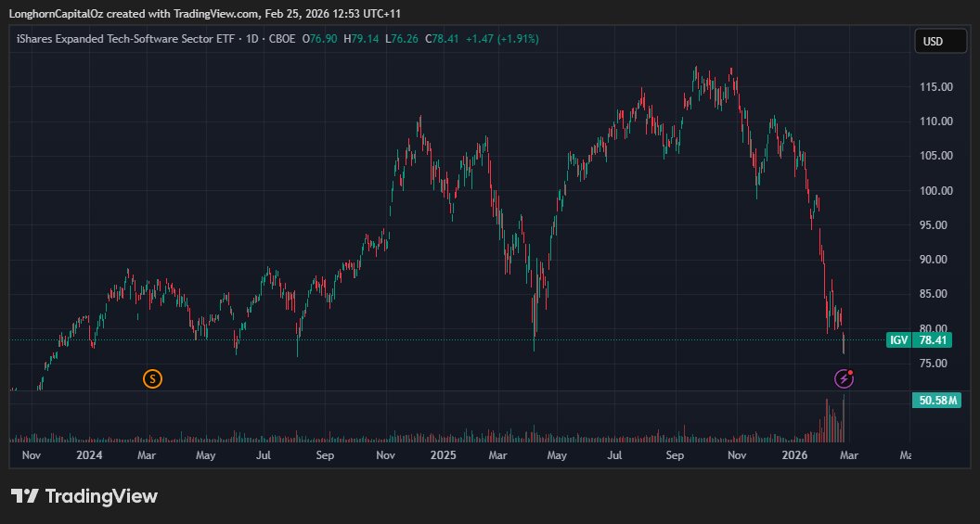The width and height of the screenshot is (980, 524).
Task: Click the latest daily candle near 78
Action: coord(844,343)
